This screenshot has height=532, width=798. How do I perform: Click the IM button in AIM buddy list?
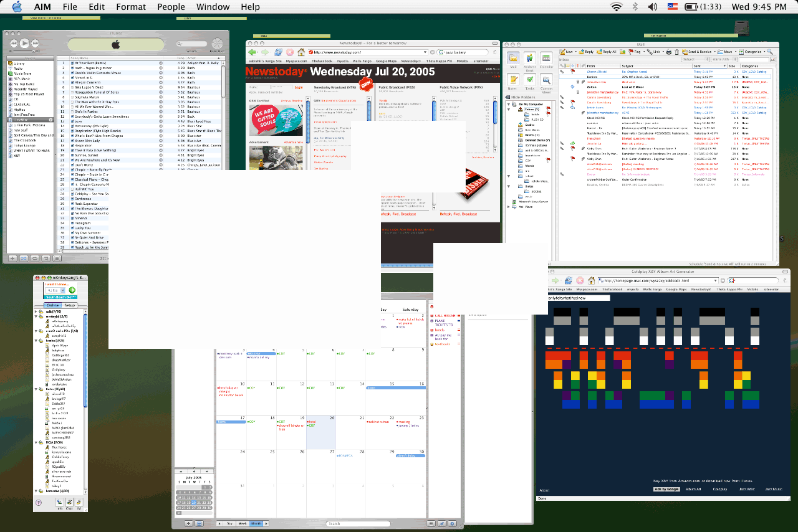point(79,502)
